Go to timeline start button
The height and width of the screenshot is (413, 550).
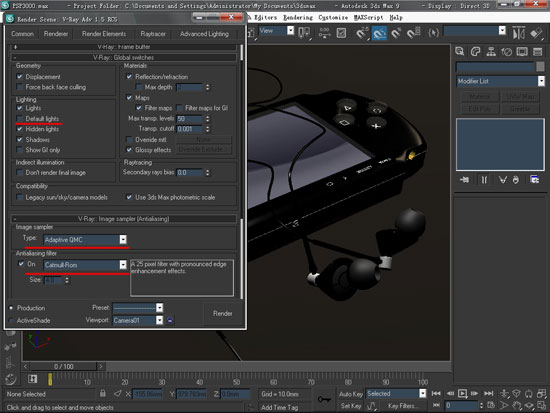click(436, 393)
